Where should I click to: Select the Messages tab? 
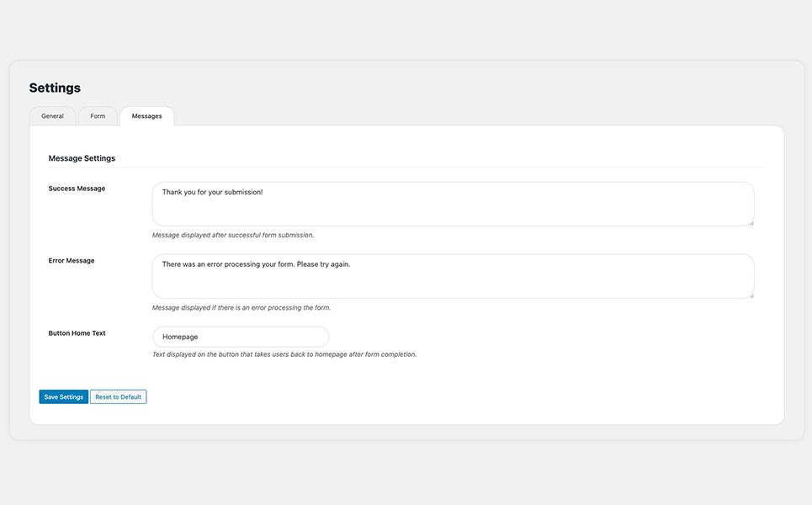click(x=146, y=116)
